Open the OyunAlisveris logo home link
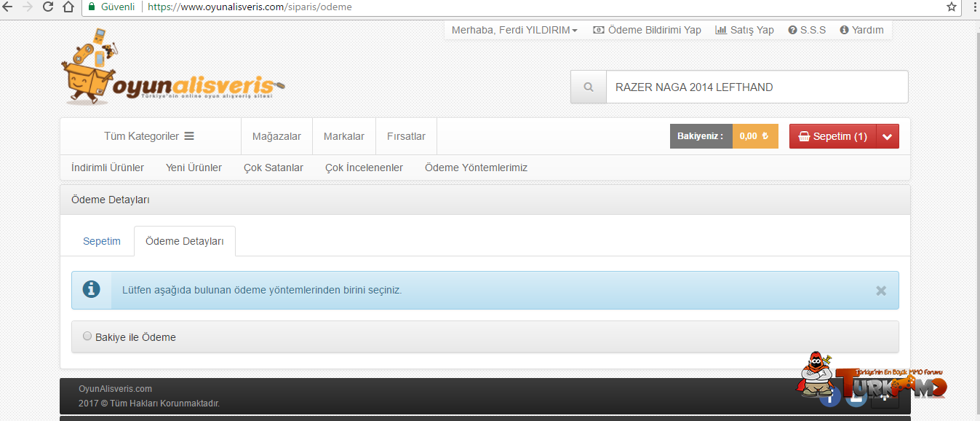980x421 pixels. pos(172,67)
